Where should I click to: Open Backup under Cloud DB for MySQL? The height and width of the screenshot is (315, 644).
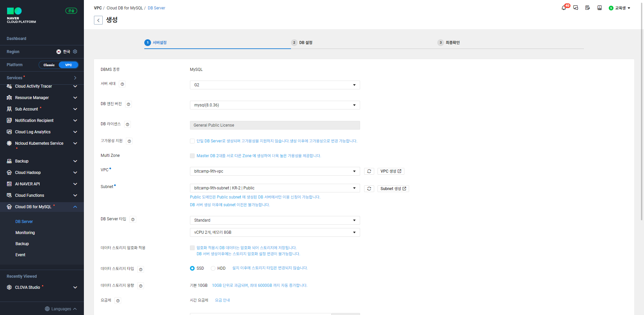click(22, 244)
